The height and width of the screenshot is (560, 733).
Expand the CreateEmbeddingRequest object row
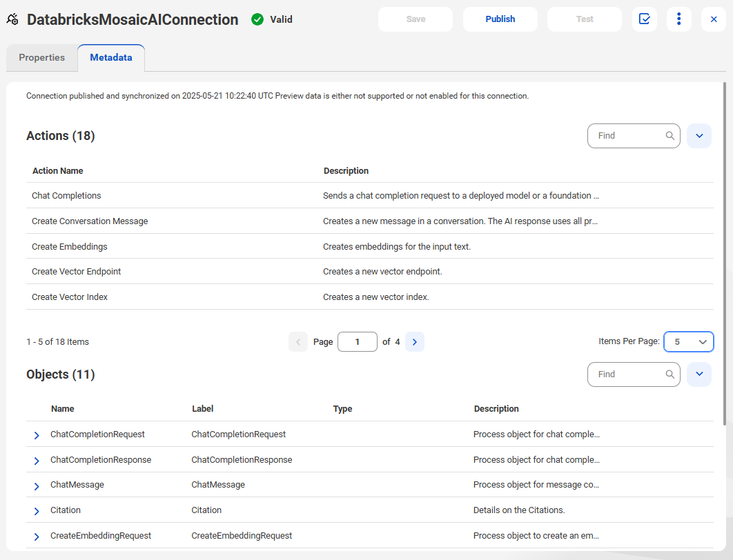click(x=37, y=537)
